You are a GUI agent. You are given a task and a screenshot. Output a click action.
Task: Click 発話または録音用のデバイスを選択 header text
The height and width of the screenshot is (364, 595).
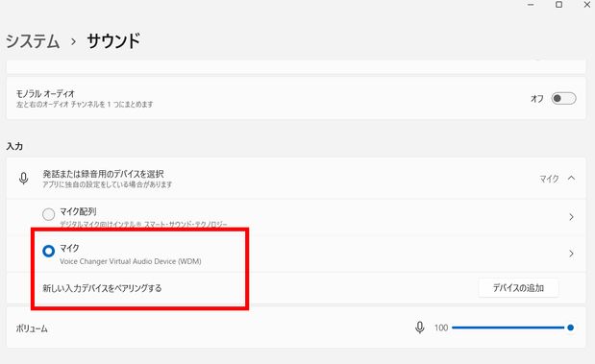(103, 174)
